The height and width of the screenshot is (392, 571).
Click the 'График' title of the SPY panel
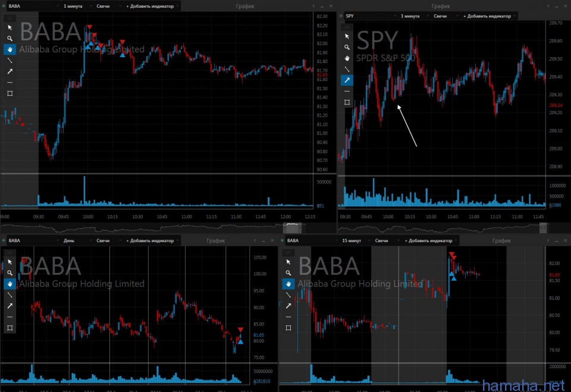click(x=441, y=6)
